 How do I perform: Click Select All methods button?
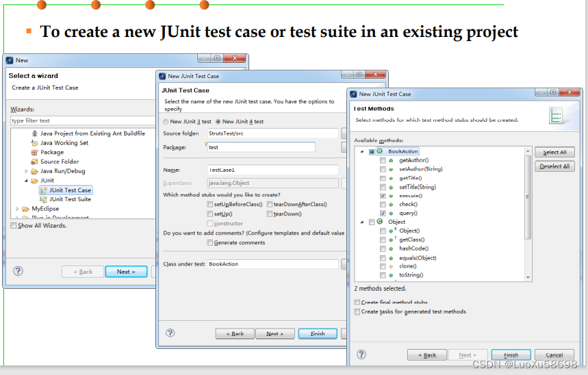pos(554,152)
